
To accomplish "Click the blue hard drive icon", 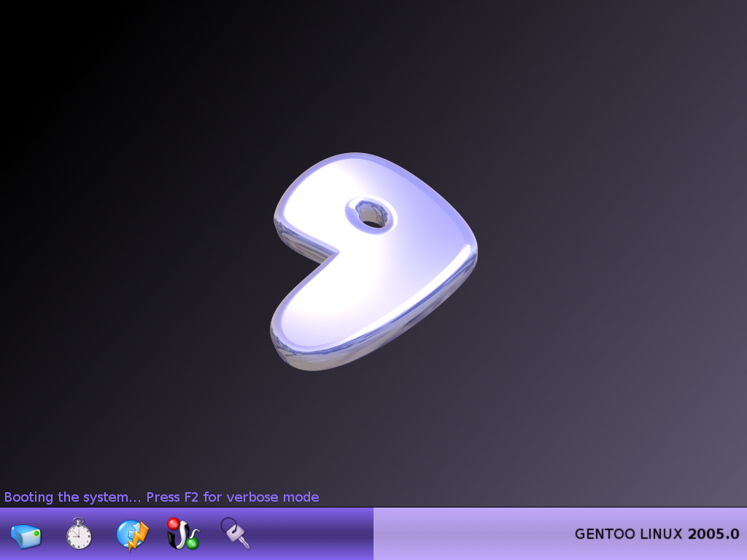I will (26, 536).
